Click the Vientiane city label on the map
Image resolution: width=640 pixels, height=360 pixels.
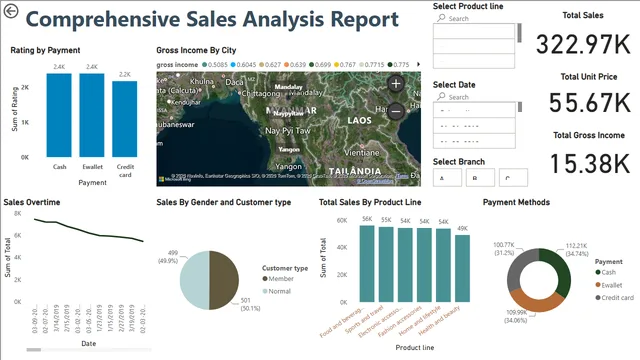click(362, 153)
